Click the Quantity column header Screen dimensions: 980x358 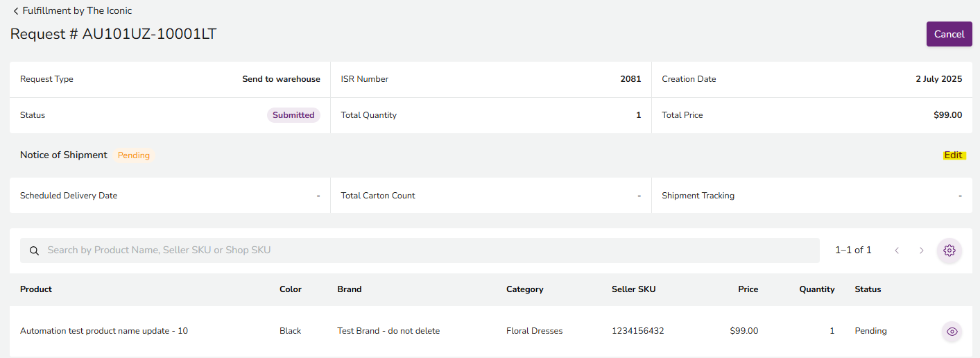tap(816, 289)
